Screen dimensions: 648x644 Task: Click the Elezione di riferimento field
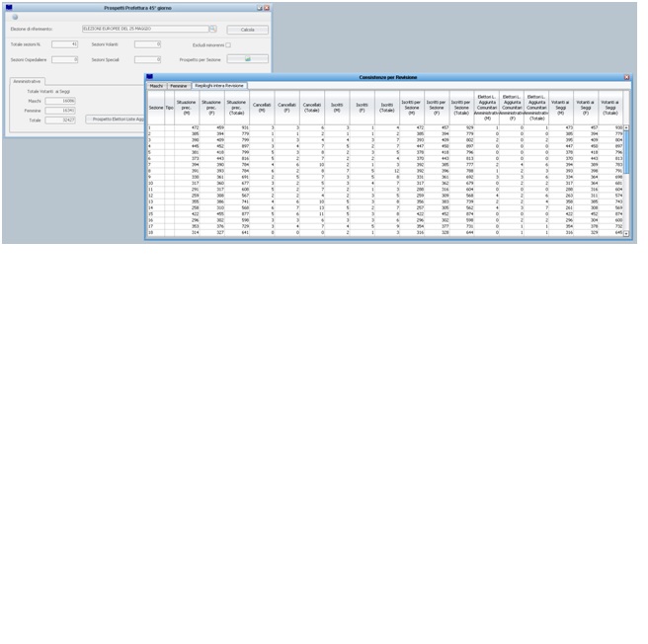pyautogui.click(x=145, y=29)
